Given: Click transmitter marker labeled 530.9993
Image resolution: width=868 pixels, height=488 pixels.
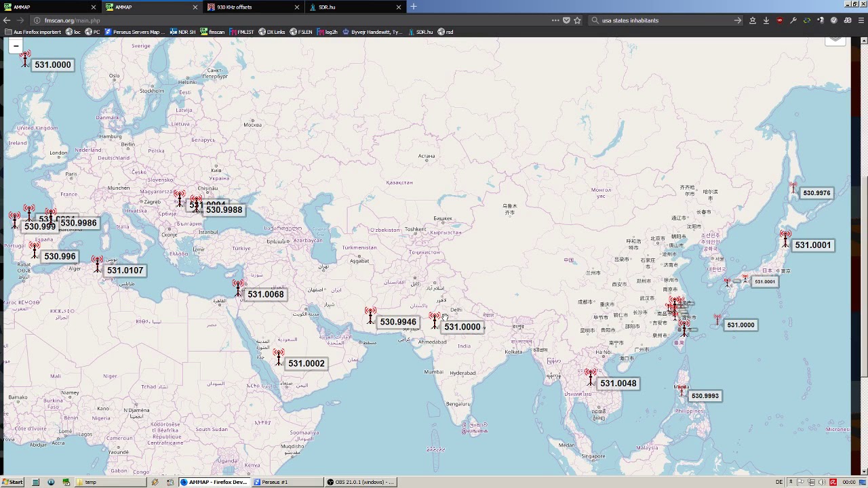Looking at the screenshot, I should click(x=682, y=390).
